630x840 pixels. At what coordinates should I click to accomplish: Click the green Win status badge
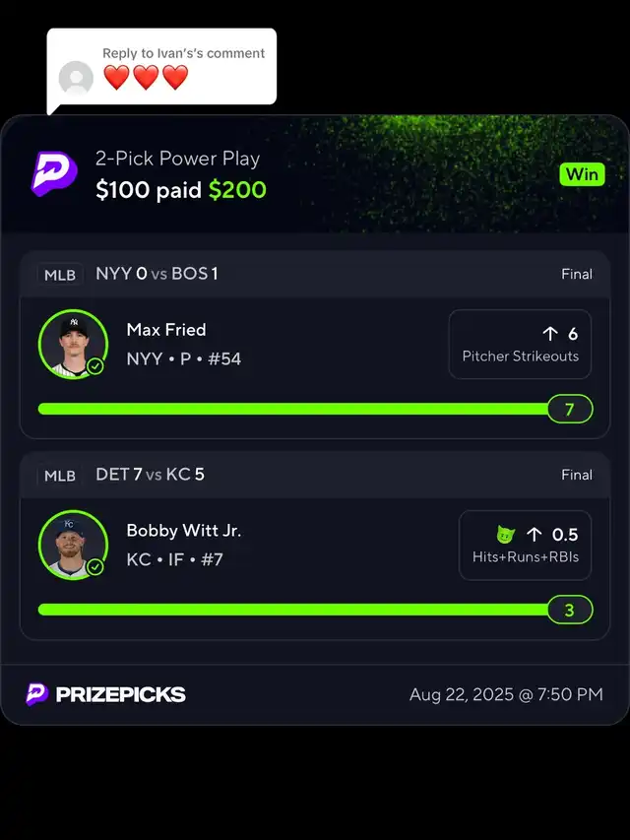(582, 174)
